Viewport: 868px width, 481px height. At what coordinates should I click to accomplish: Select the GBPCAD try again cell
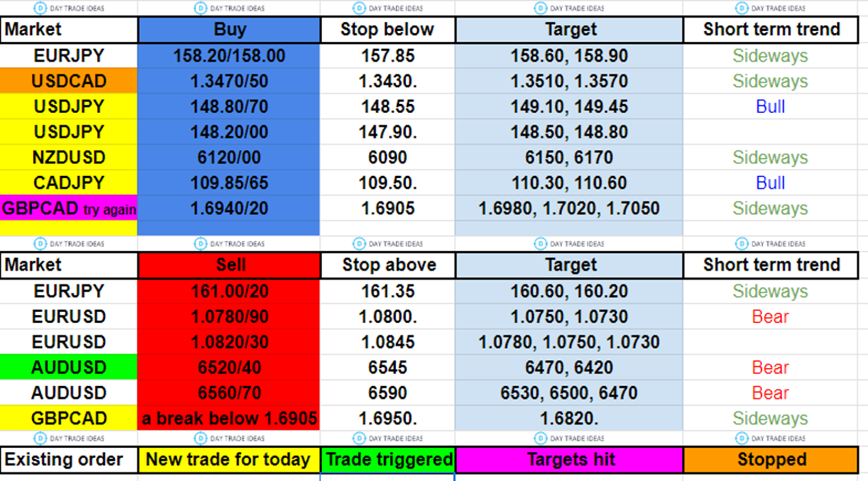click(69, 208)
